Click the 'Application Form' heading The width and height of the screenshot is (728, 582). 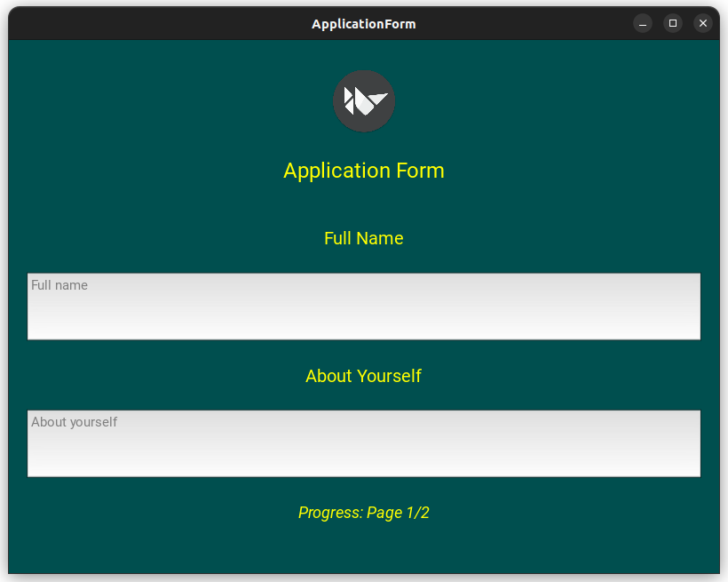tap(364, 171)
